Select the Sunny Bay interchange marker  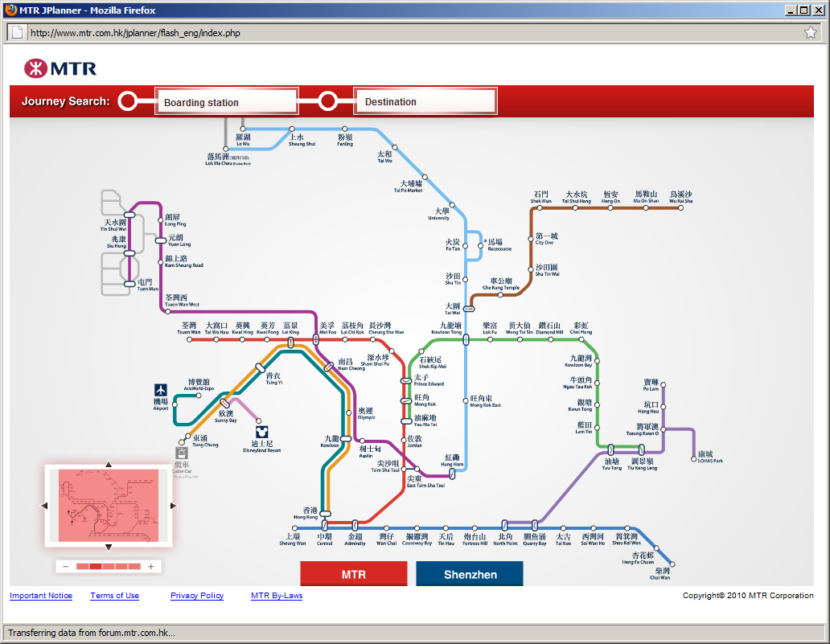click(x=224, y=403)
